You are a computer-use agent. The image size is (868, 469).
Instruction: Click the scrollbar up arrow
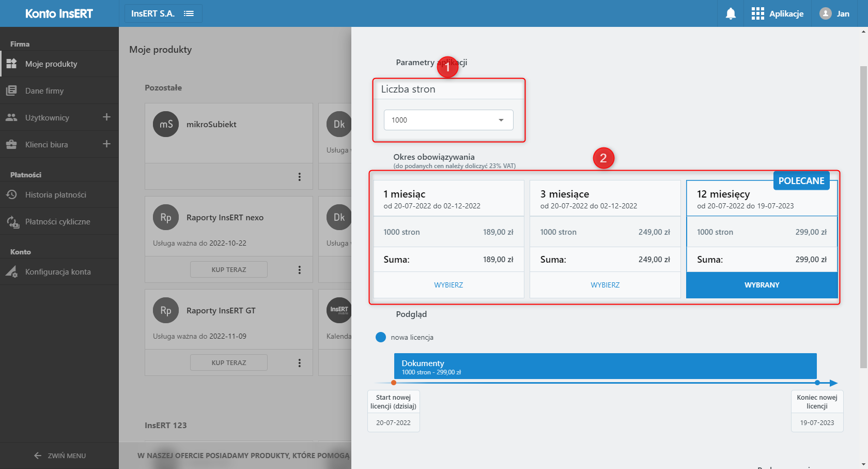click(863, 32)
